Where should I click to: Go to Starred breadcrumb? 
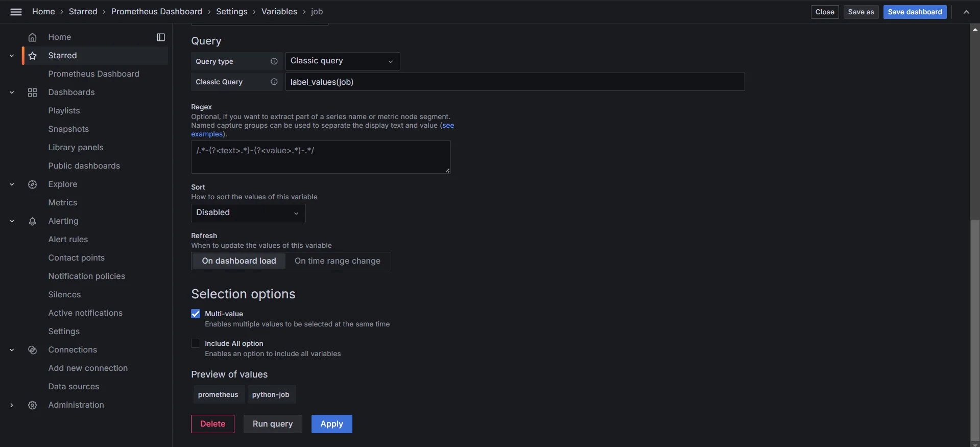83,12
